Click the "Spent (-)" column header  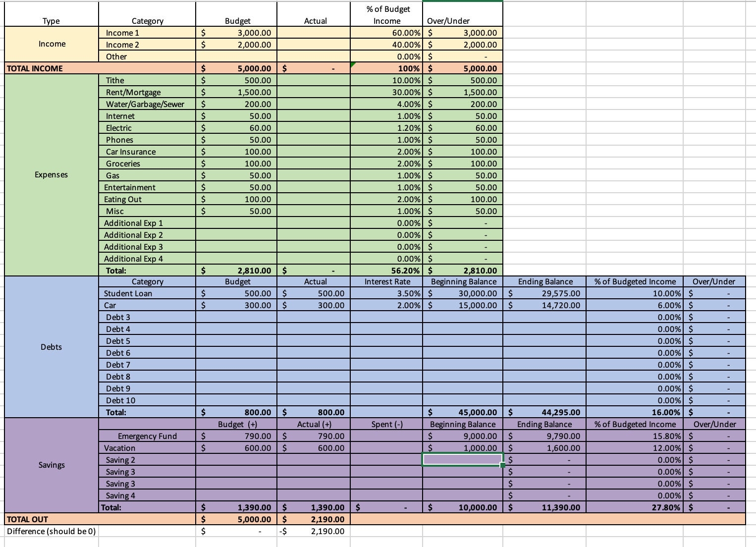tap(386, 424)
